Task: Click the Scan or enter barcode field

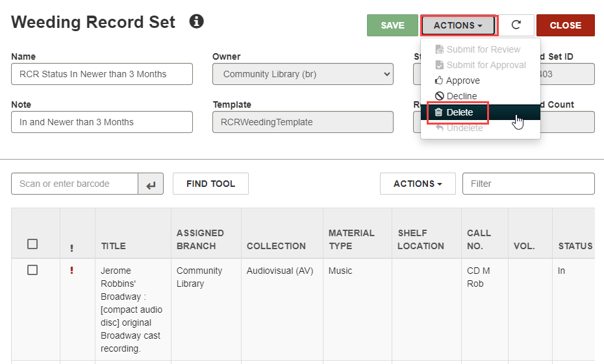Action: click(75, 184)
